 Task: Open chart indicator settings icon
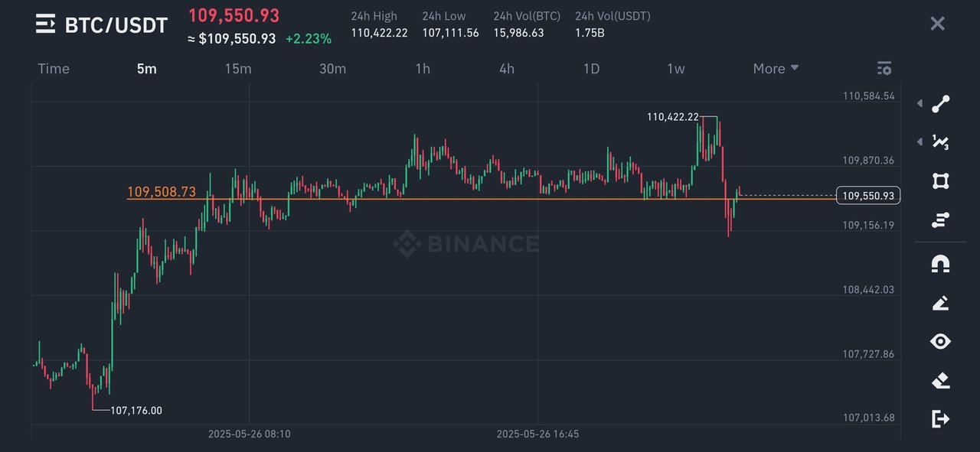click(x=884, y=69)
